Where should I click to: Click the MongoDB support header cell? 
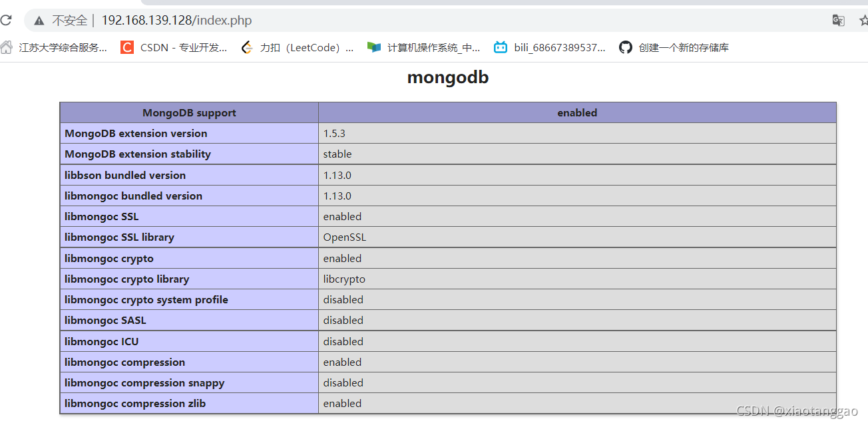[x=189, y=112]
